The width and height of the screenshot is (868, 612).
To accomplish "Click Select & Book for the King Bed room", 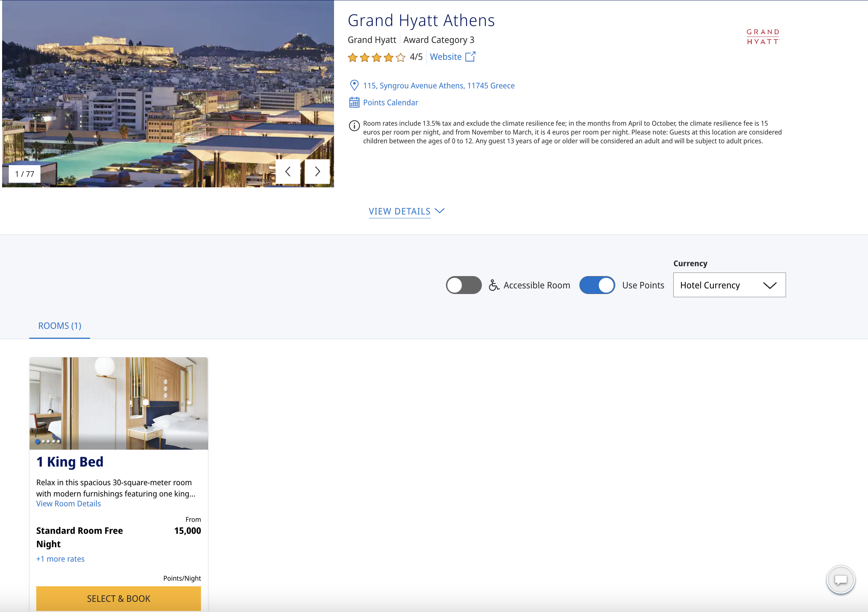I will pos(119,599).
